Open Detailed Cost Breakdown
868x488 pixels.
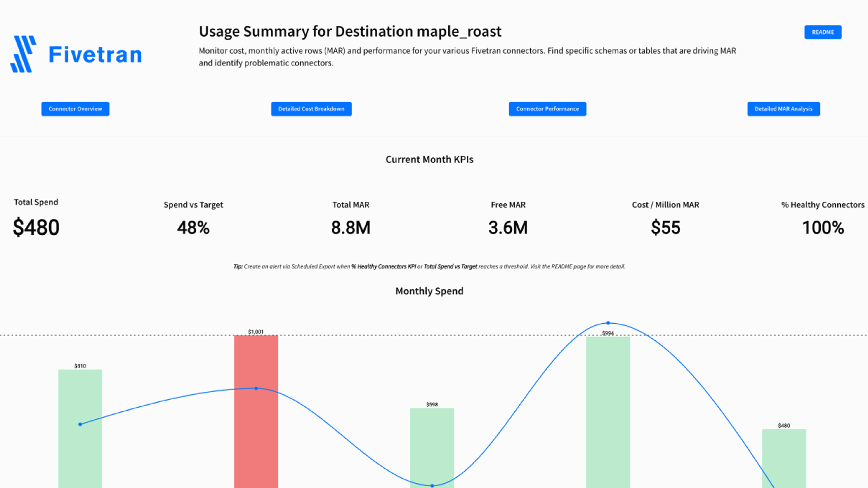311,109
